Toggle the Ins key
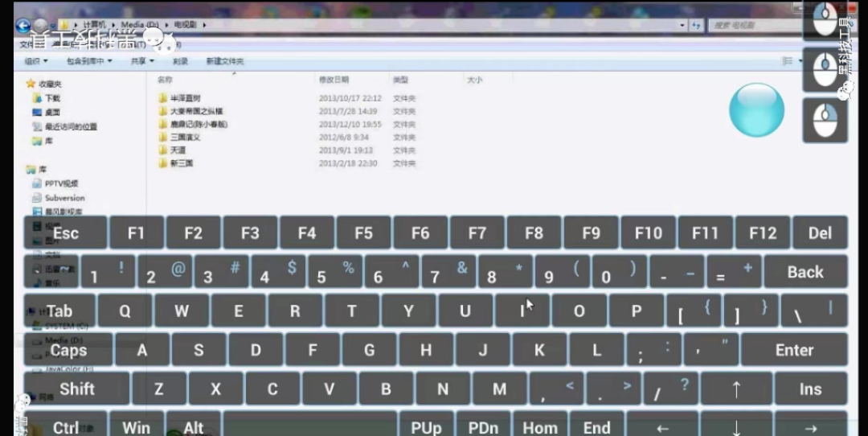This screenshot has width=868, height=436. pyautogui.click(x=811, y=389)
